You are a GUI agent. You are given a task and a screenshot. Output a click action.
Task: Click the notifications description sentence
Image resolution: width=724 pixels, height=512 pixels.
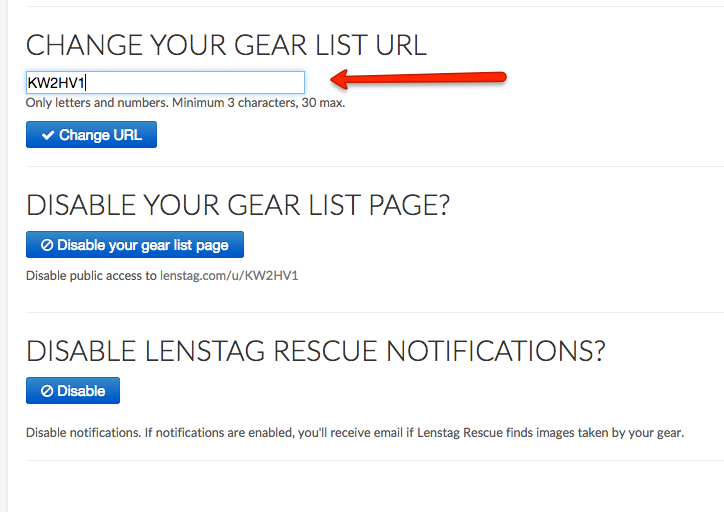coord(354,433)
